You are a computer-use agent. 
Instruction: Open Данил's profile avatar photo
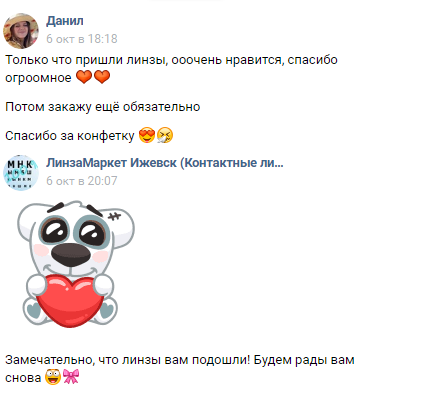pyautogui.click(x=21, y=31)
